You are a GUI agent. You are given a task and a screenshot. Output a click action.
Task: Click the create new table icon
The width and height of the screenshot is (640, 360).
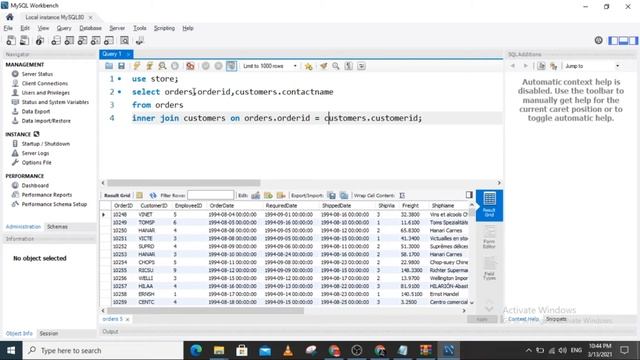tap(69, 40)
